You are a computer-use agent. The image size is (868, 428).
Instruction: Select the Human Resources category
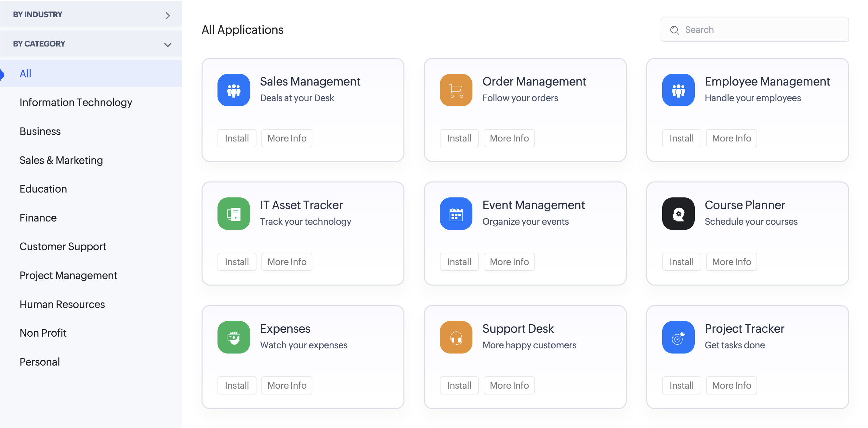click(62, 304)
